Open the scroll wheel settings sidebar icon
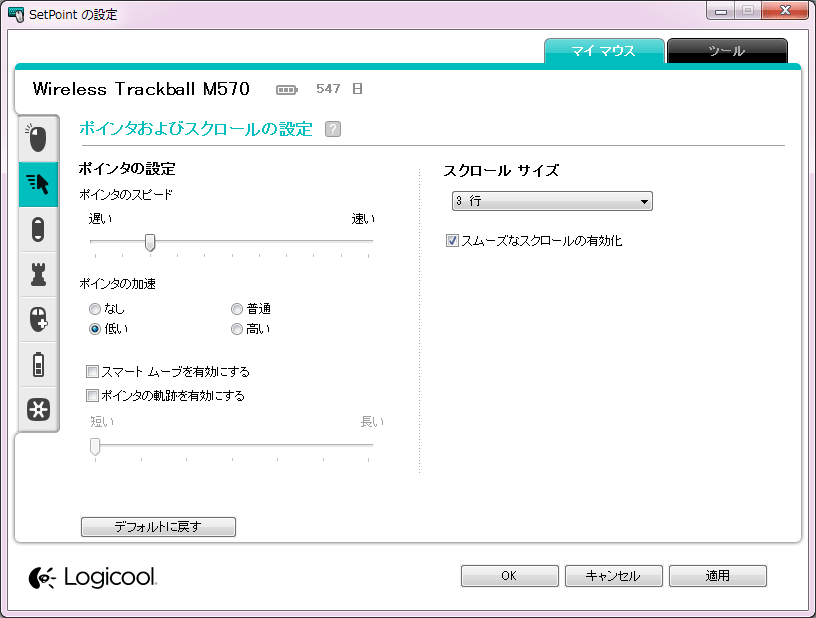Screen dimensions: 816x618 coord(38,229)
